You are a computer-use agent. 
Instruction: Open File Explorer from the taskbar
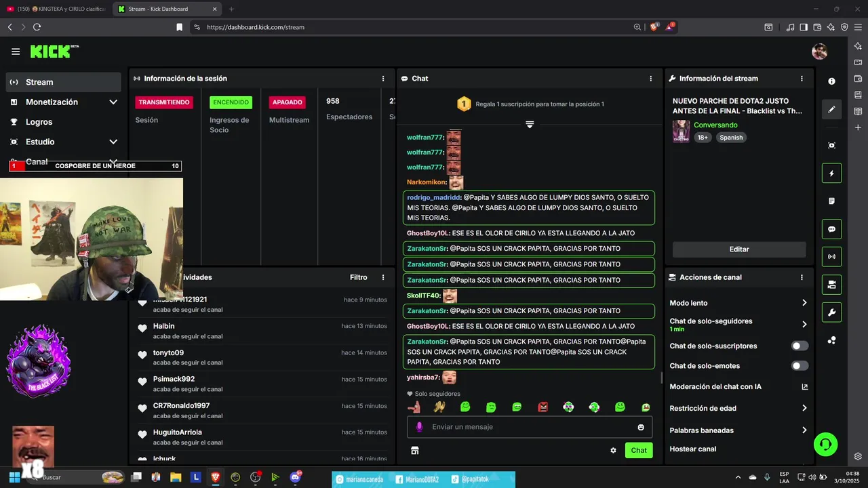coord(176,477)
